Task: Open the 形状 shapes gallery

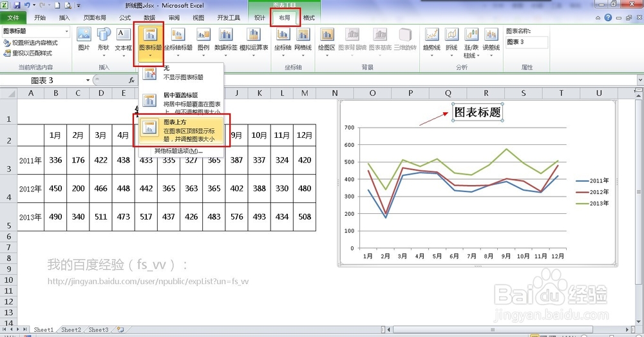Action: (x=104, y=41)
